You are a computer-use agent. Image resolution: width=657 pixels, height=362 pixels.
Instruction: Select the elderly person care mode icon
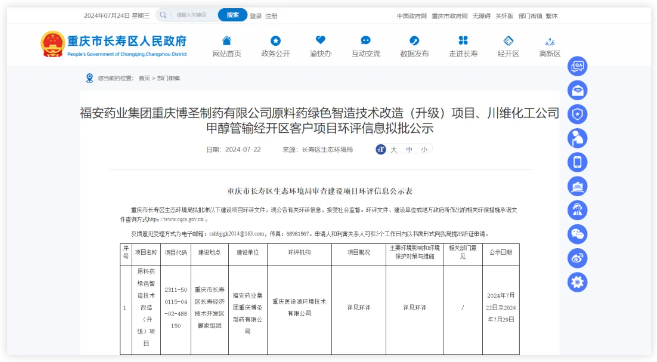point(577,138)
